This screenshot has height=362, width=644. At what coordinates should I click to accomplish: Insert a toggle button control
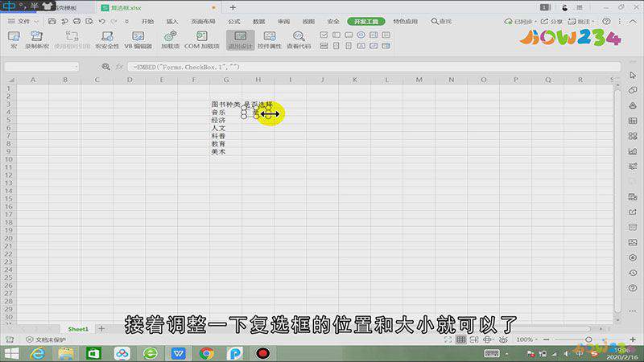pyautogui.click(x=324, y=46)
